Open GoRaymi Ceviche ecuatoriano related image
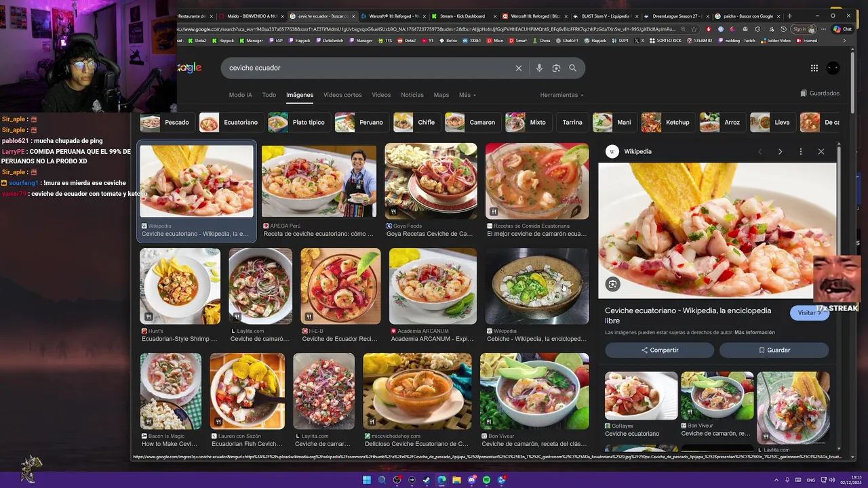Viewport: 868px width, 488px height. 641,396
